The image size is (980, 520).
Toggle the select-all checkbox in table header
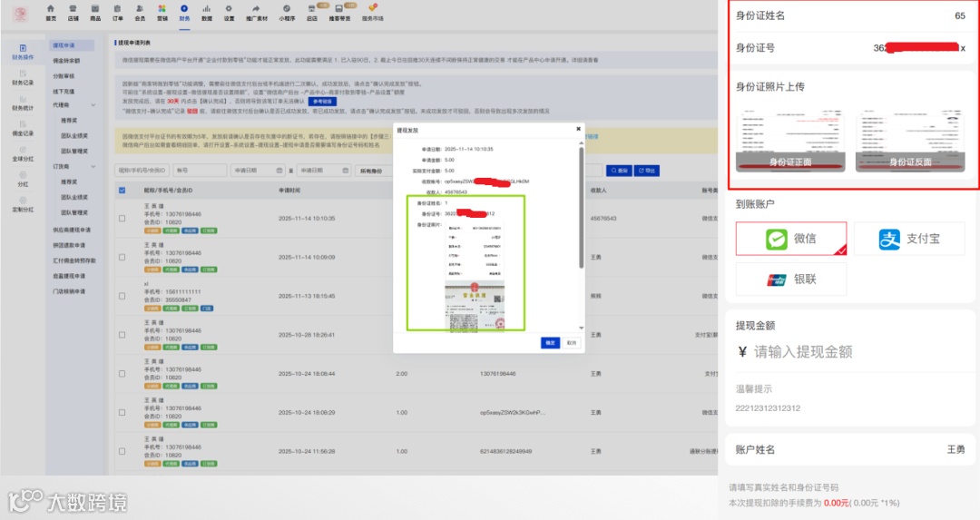pos(122,191)
